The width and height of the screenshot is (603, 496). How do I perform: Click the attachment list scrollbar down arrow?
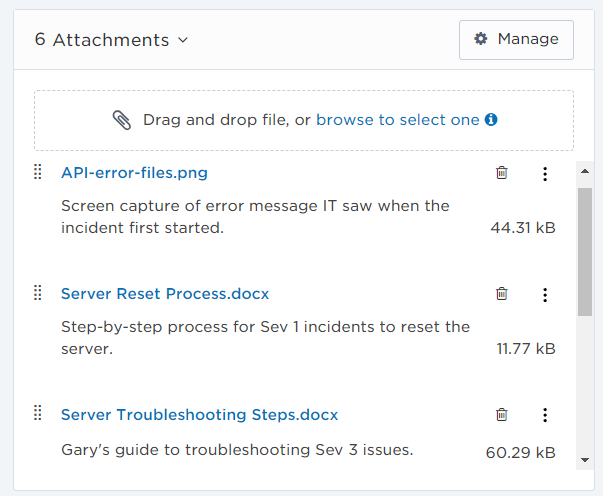[585, 460]
